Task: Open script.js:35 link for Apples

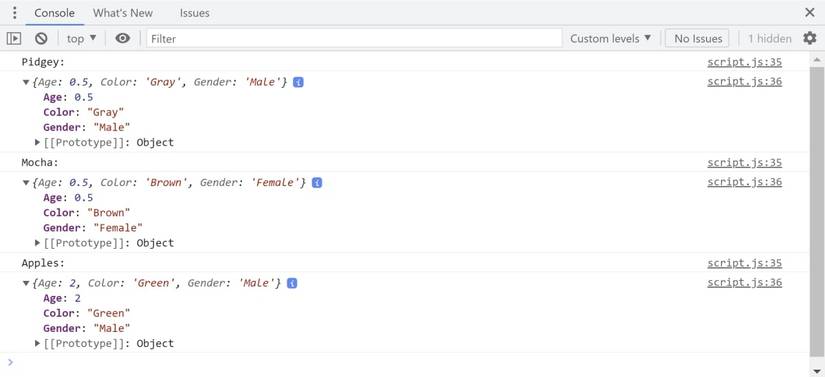Action: click(x=744, y=263)
